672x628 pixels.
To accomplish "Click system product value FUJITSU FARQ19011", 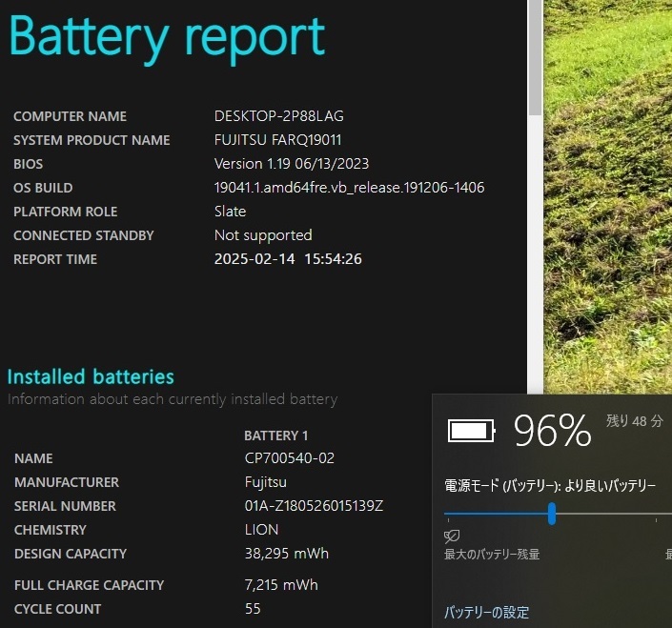I will coord(277,140).
